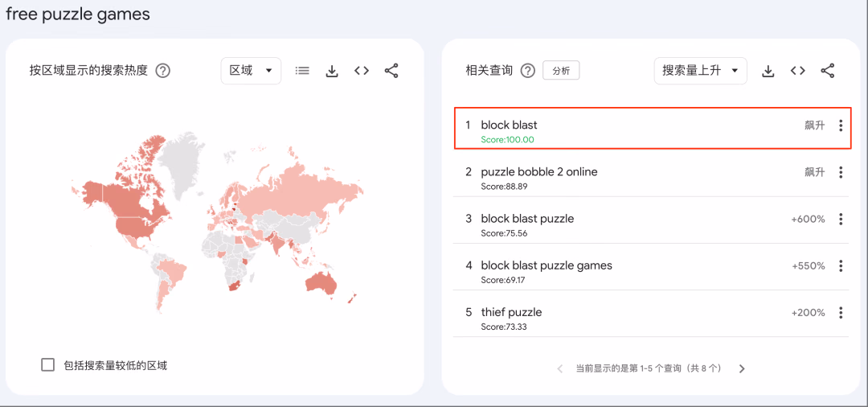Open more options for block blast puzzle
Viewport: 868px width, 407px height.
click(841, 220)
